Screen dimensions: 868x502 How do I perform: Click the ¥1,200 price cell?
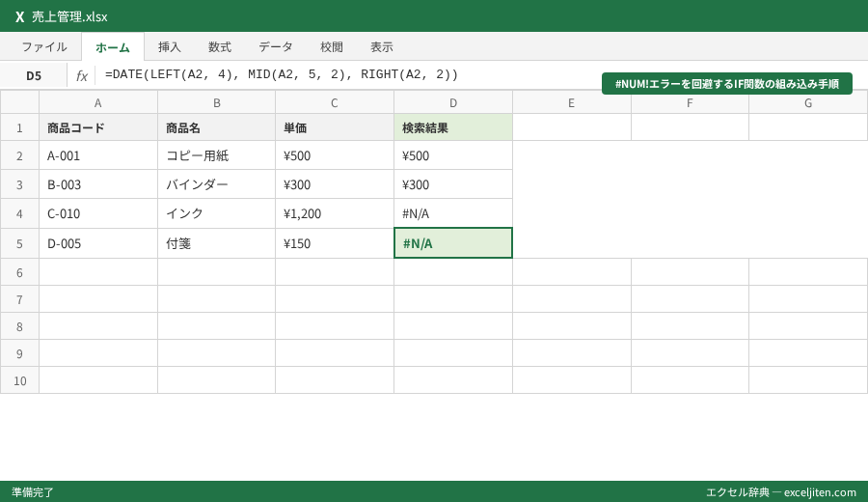(x=335, y=213)
